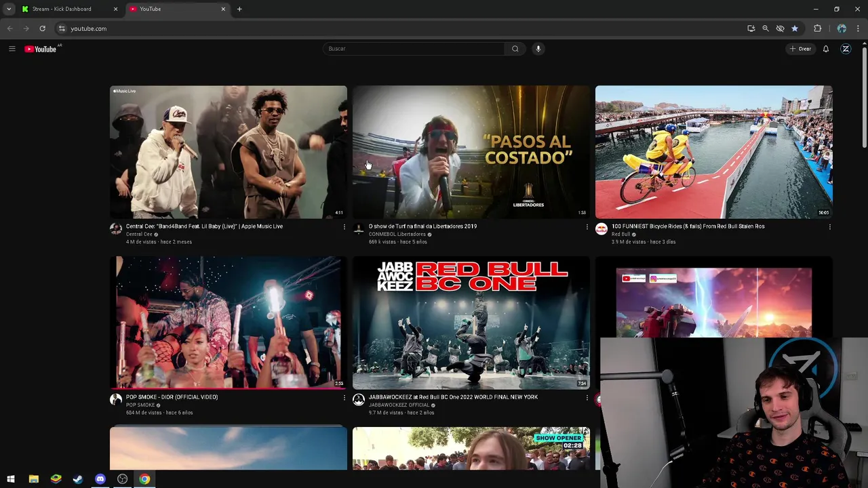Click the CONMEBOL Libertadores channel avatar
This screenshot has height=488, width=868.
click(x=359, y=229)
